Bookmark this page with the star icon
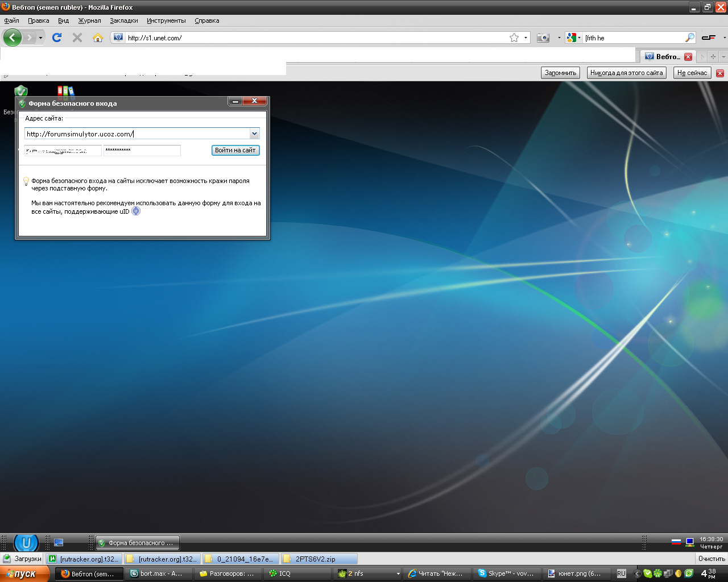Screen dimensions: 728x582 [x=514, y=38]
